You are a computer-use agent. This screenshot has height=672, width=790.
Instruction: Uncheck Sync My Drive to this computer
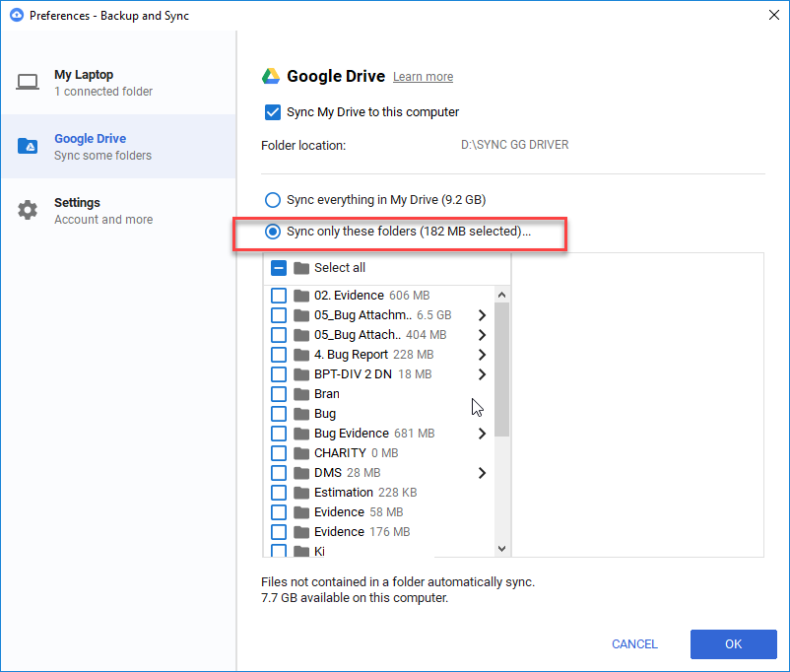tap(273, 112)
